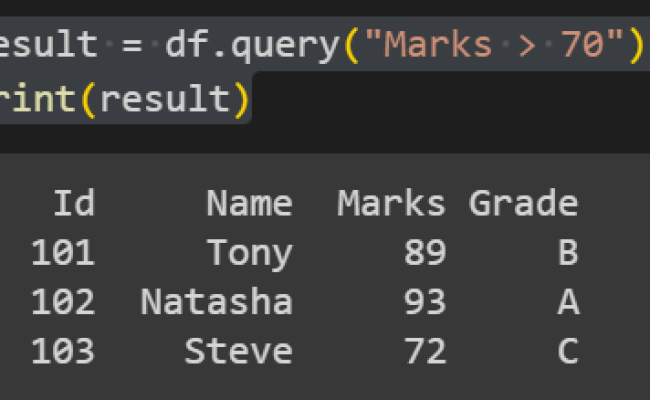The width and height of the screenshot is (650, 400).
Task: Click the Id column header in output
Action: pyautogui.click(x=74, y=203)
